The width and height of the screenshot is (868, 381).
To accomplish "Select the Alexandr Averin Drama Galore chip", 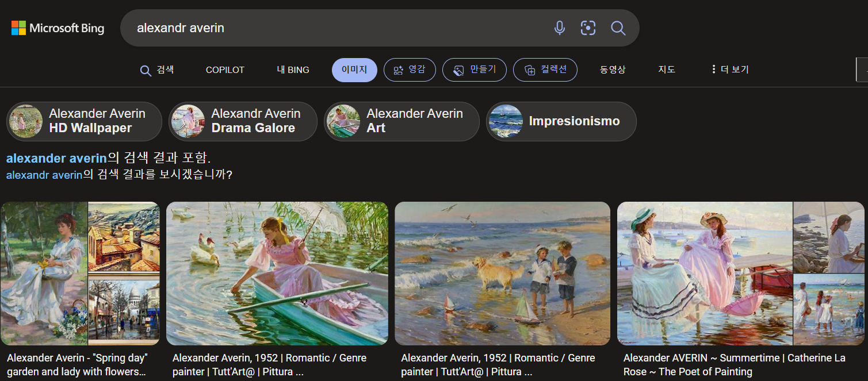I will point(243,121).
